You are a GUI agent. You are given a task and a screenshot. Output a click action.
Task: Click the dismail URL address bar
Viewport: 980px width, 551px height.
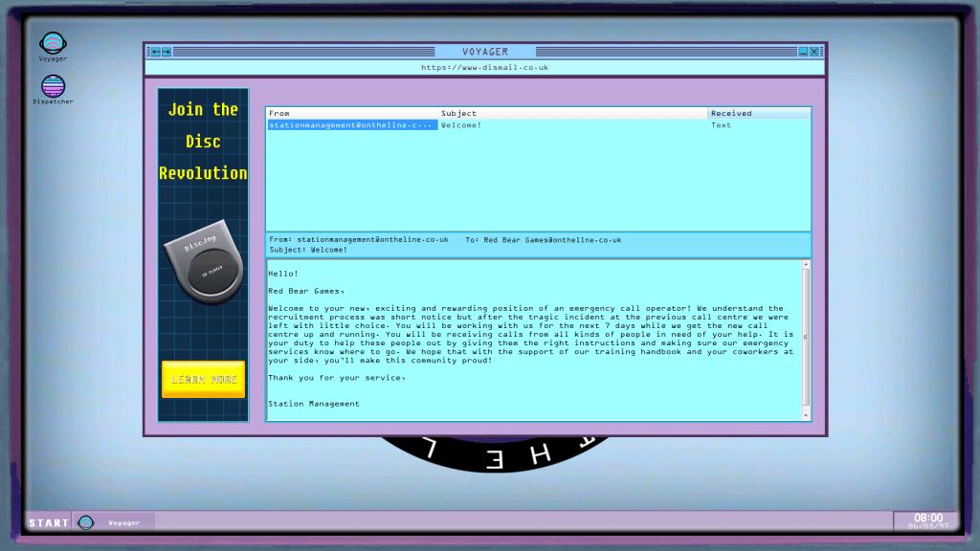point(484,68)
